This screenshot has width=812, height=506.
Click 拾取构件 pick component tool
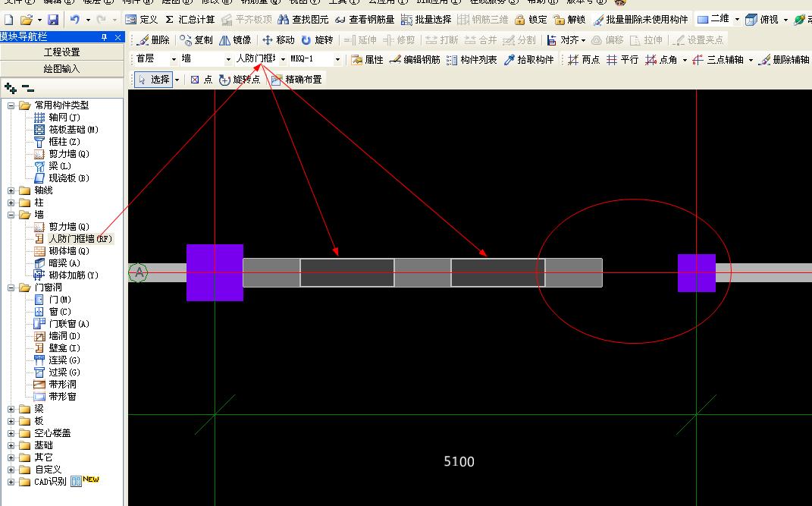528,60
